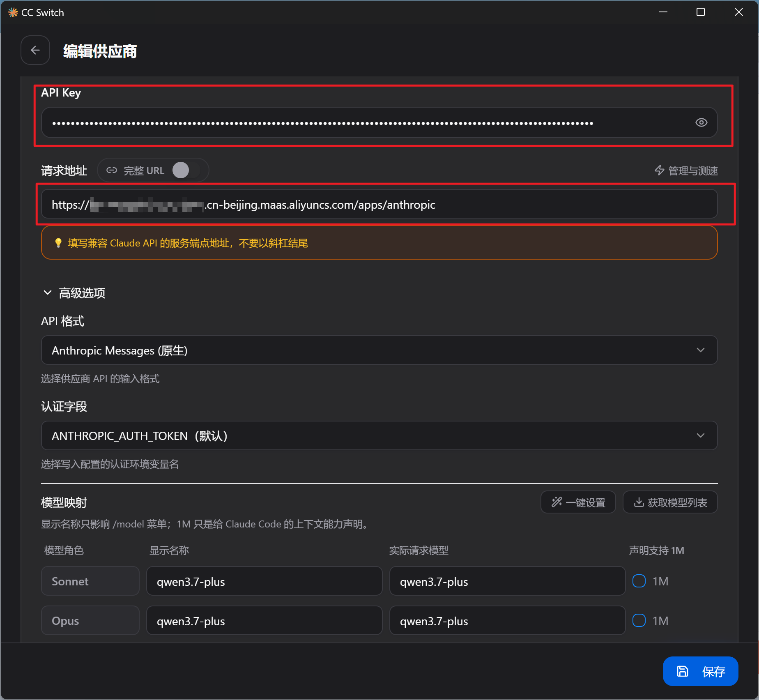Image resolution: width=759 pixels, height=700 pixels.
Task: Close the CC Switch window
Action: tap(738, 12)
